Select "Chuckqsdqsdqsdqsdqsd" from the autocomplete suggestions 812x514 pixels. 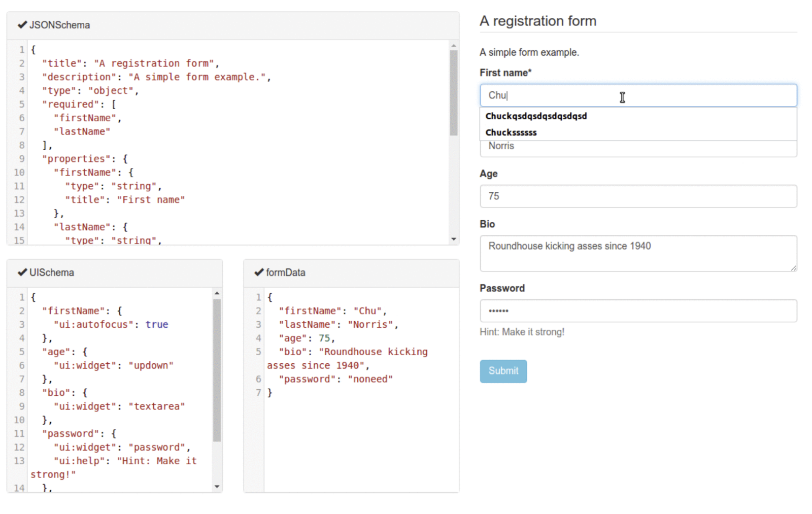(536, 116)
